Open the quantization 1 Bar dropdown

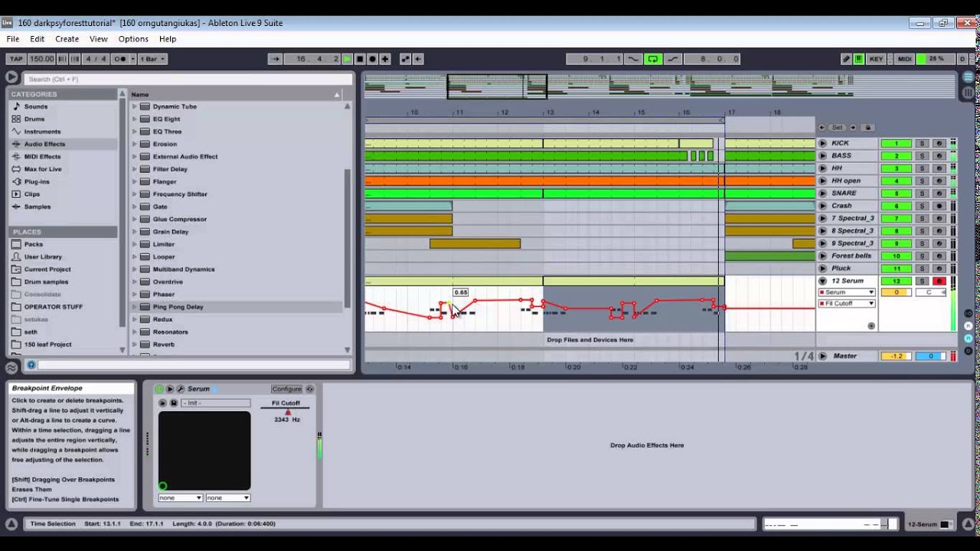coord(152,59)
